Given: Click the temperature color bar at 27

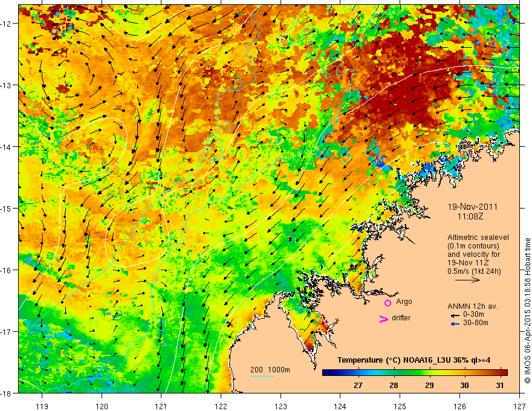Looking at the screenshot, I should 358,372.
